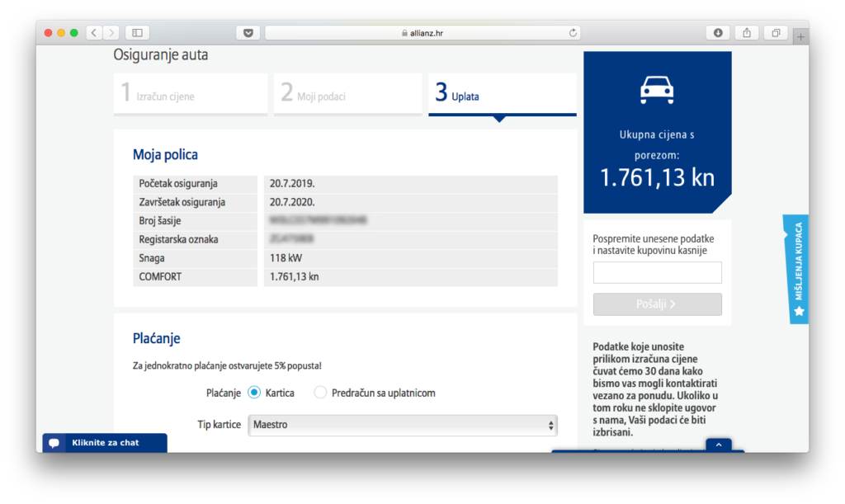Open Kliknite za chat widget
The width and height of the screenshot is (845, 504).
click(104, 443)
